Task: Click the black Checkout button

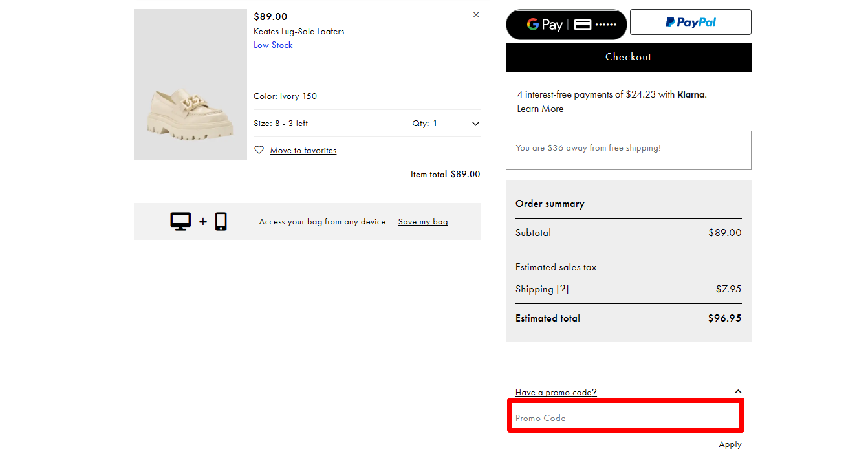Action: click(629, 57)
